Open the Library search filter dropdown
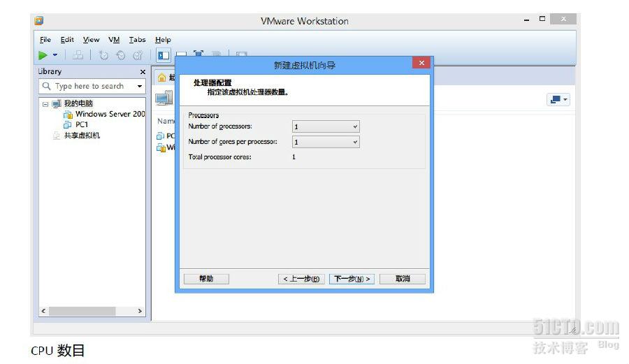Image resolution: width=629 pixels, height=364 pixels. pos(140,86)
